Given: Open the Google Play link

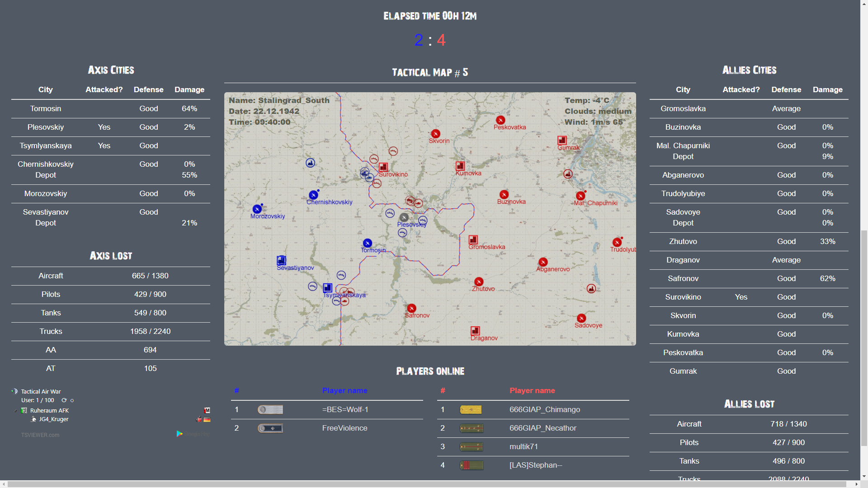Looking at the screenshot, I should [193, 434].
